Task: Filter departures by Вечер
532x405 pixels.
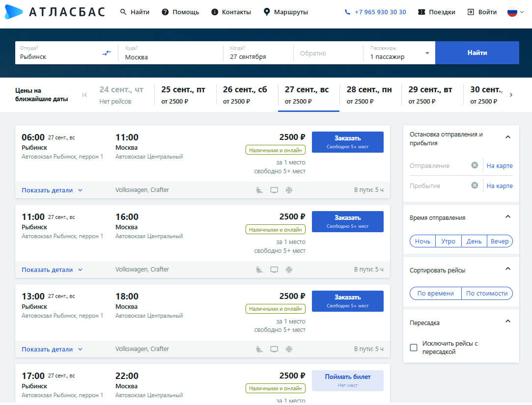Action: coord(500,241)
